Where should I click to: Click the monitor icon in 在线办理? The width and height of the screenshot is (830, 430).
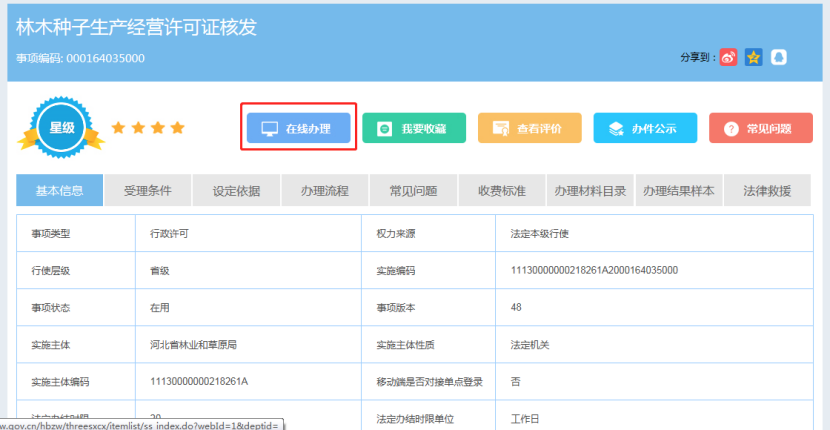pyautogui.click(x=269, y=129)
